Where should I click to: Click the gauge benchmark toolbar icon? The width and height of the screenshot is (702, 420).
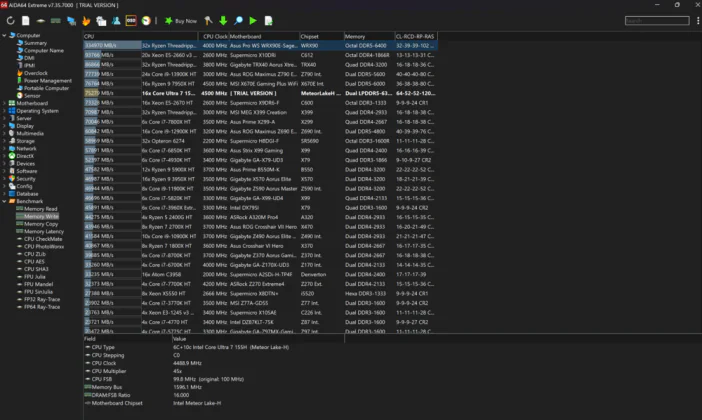(146, 21)
